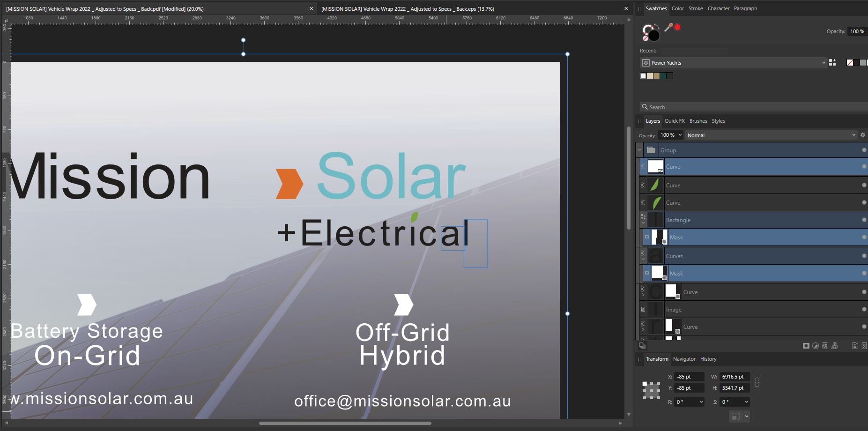Toggle the width-height aspect ratio lock
This screenshot has height=431, width=868.
757,382
